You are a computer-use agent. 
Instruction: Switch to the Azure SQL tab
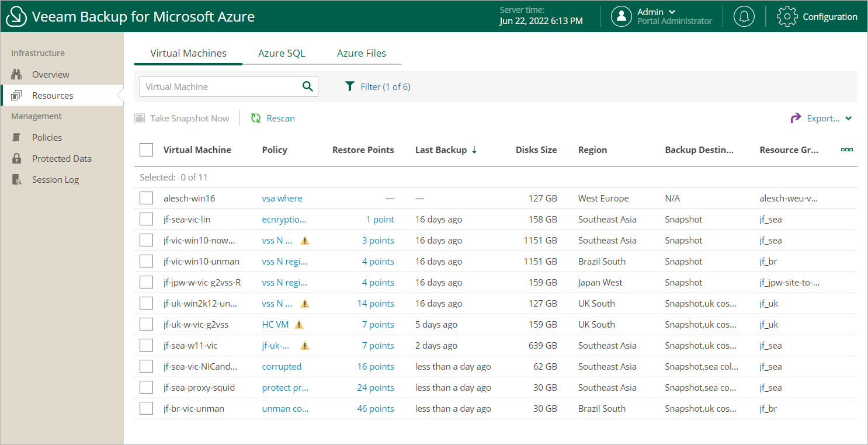[282, 53]
